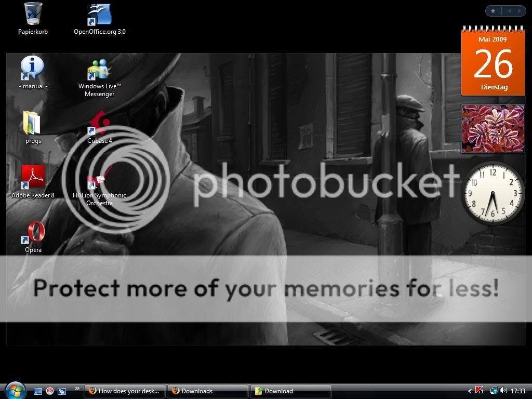The height and width of the screenshot is (399, 532).
Task: Click the network connection tray icon
Action: (494, 391)
